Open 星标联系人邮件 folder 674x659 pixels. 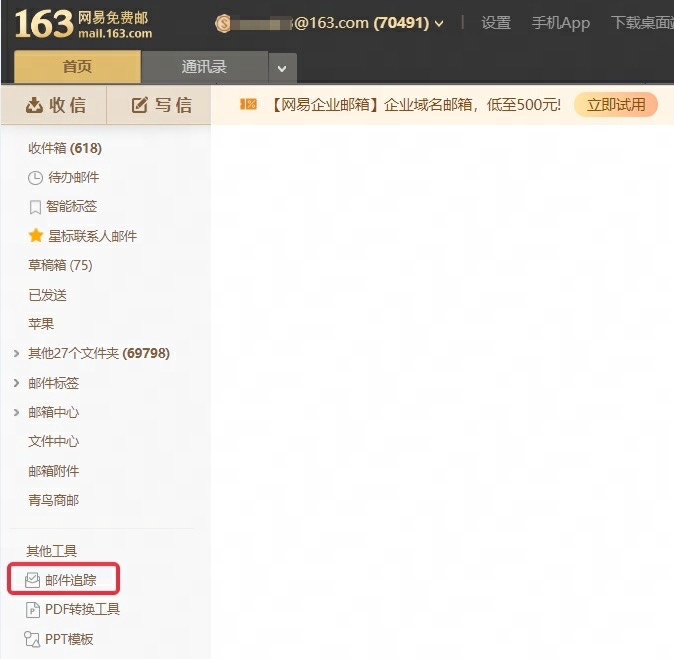(x=92, y=236)
